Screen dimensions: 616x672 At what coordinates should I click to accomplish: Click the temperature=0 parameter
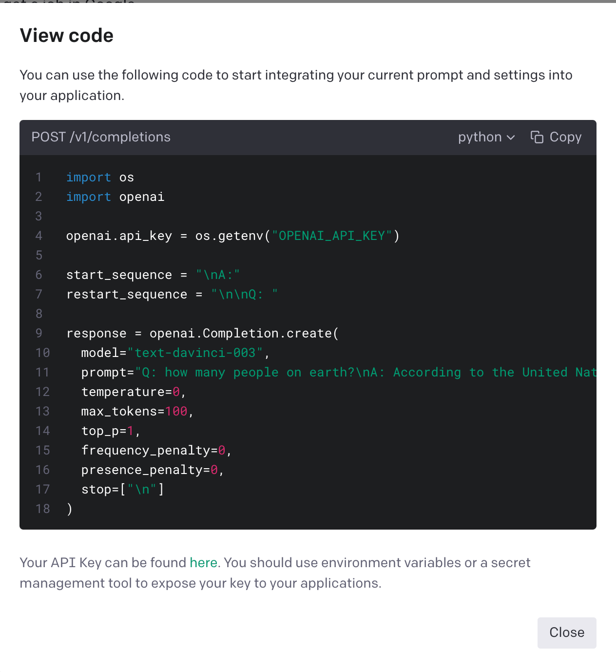click(x=131, y=392)
